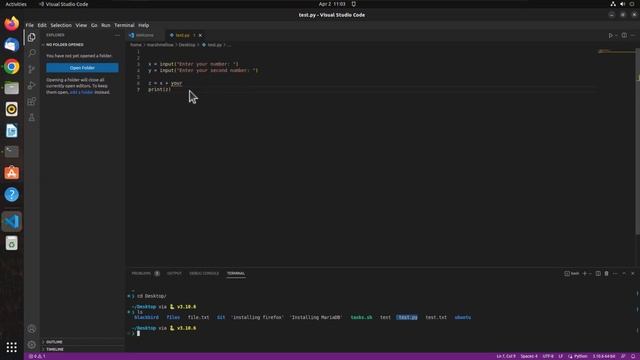
Task: Open the terminal panel's More Actions ellipsis
Action: 615,273
